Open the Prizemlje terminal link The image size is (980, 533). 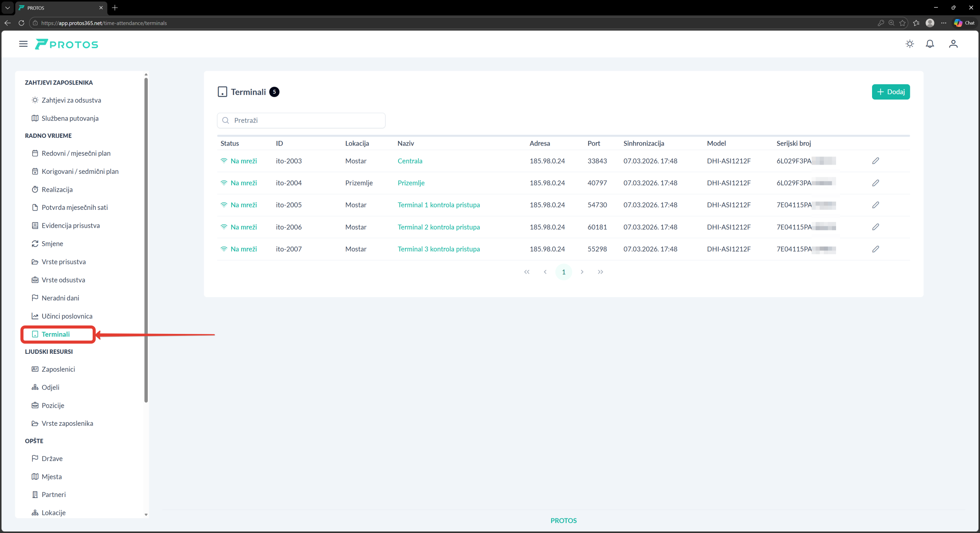tap(411, 183)
